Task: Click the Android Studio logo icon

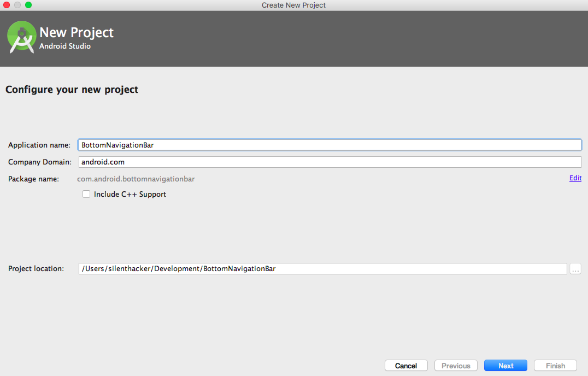Action: tap(22, 37)
